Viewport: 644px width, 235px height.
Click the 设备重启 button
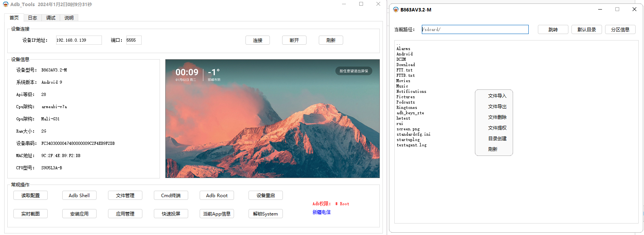266,195
